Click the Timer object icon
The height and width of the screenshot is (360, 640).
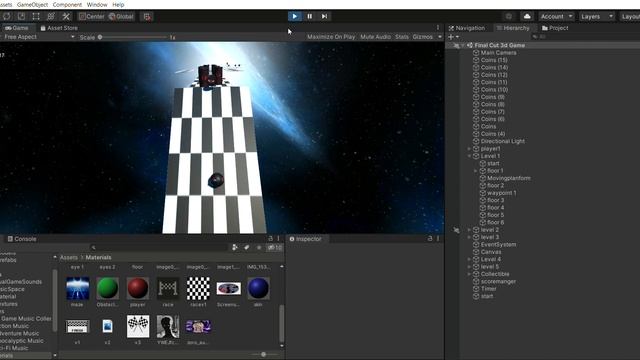tap(476, 289)
